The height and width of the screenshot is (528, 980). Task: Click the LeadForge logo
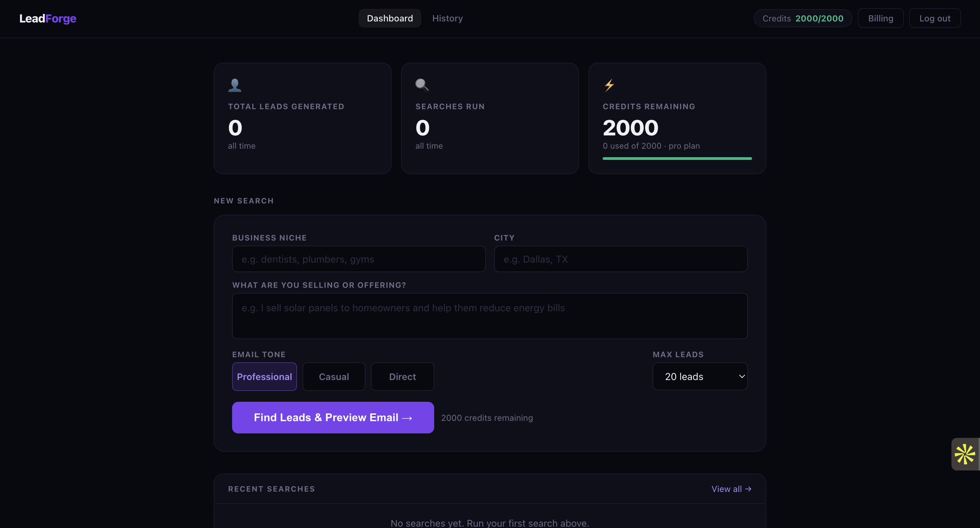48,18
